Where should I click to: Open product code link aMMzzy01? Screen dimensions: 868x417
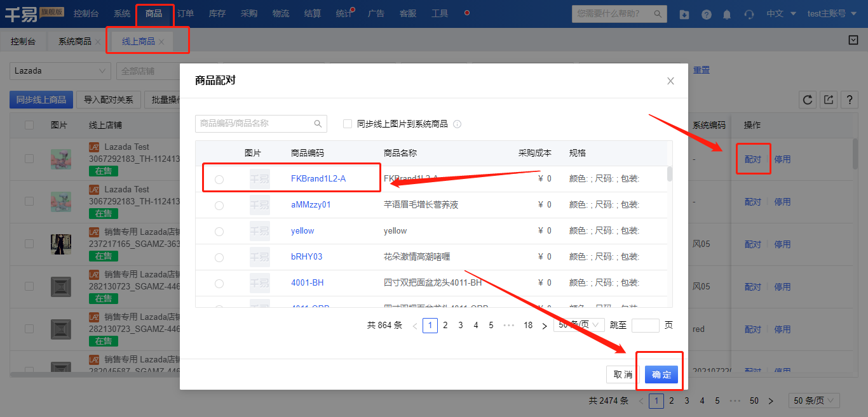(311, 205)
